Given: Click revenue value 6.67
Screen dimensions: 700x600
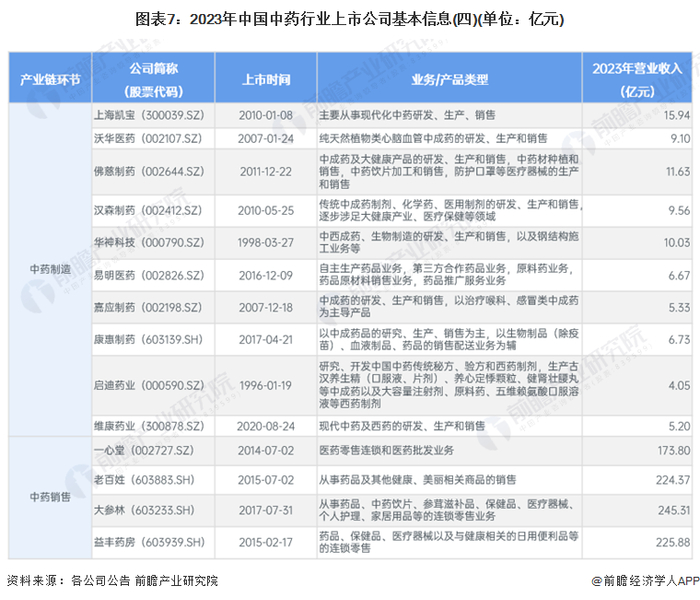Looking at the screenshot, I should point(679,275).
